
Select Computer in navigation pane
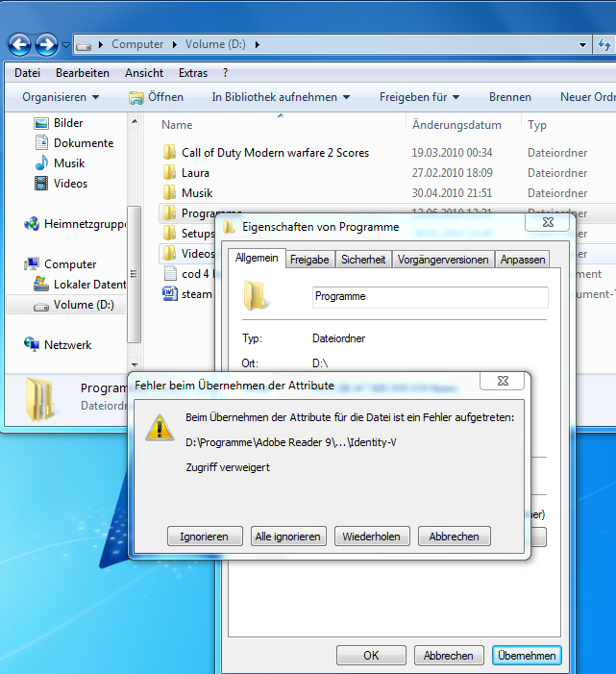[x=61, y=264]
